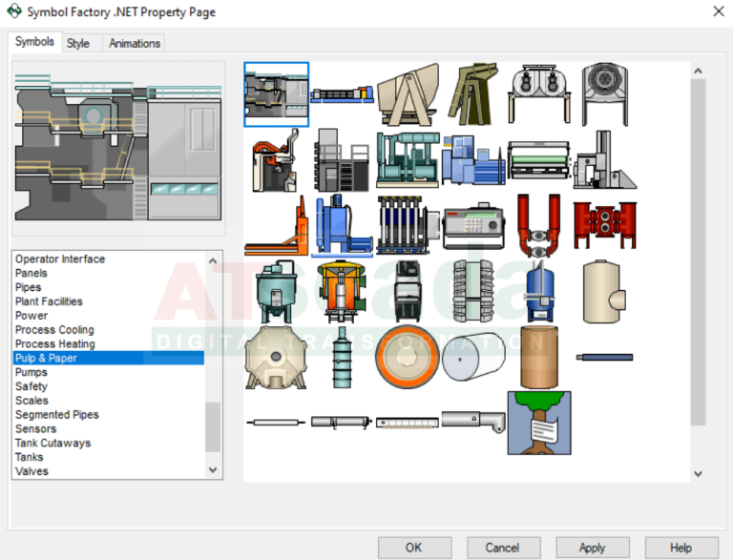Select the blue vertical press machine symbol
Viewport: 733px width, 560px height.
point(342,226)
